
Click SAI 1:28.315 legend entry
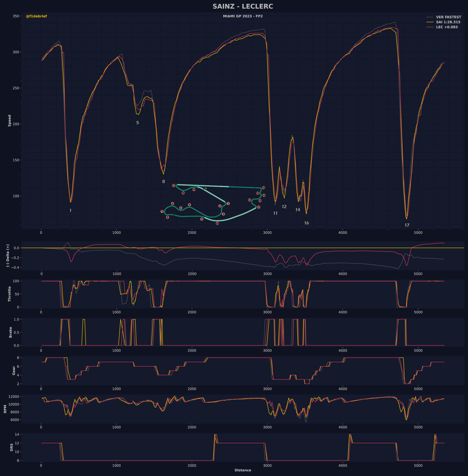pyautogui.click(x=448, y=22)
